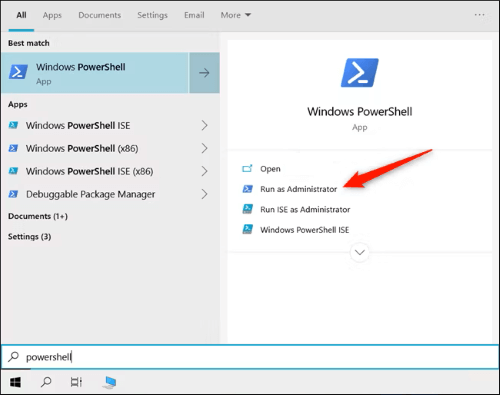
Task: Click the Windows PowerShell best match icon
Action: [x=18, y=72]
